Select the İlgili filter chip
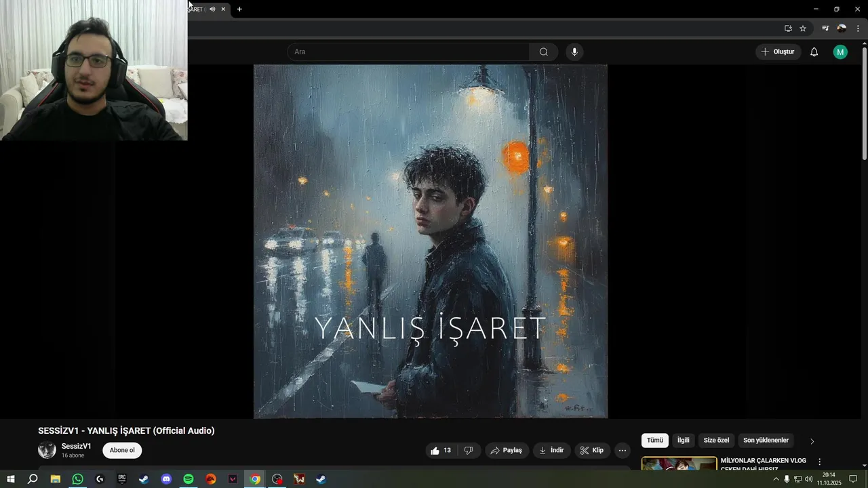 683,441
